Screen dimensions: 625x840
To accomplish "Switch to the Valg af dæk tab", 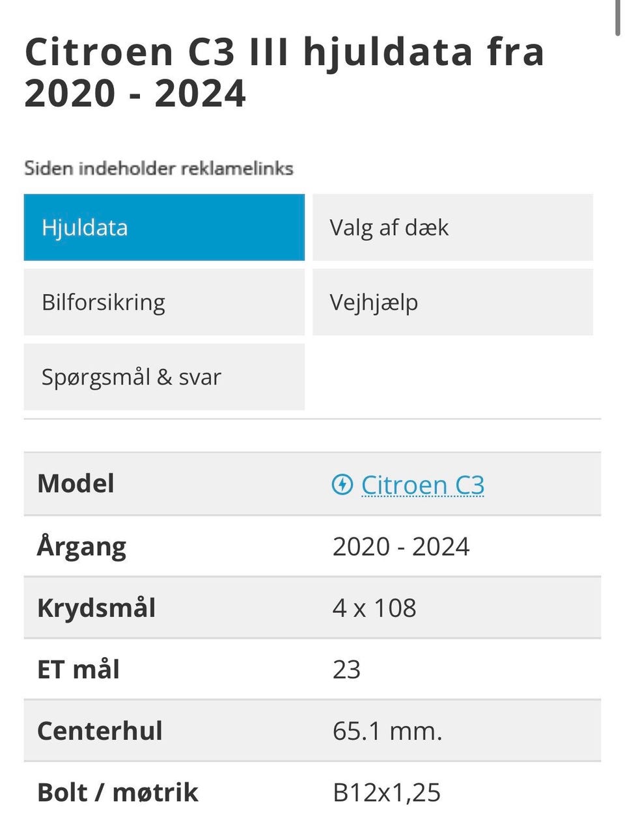I will tap(452, 228).
